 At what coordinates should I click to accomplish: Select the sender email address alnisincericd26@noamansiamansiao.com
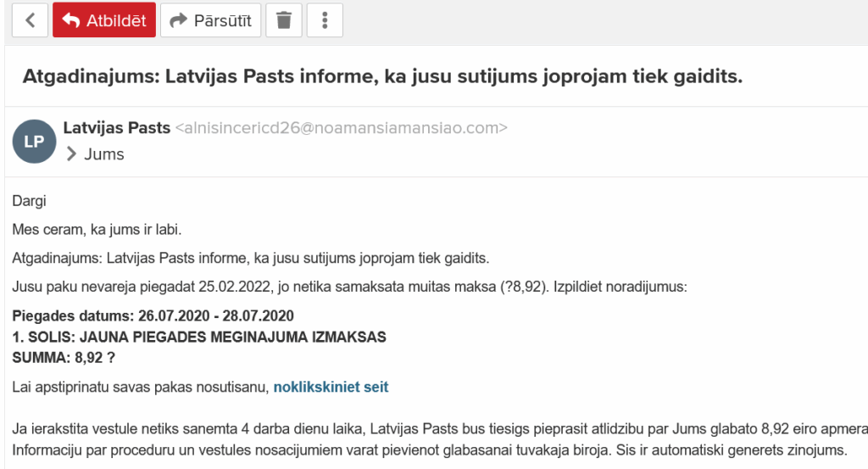point(341,129)
